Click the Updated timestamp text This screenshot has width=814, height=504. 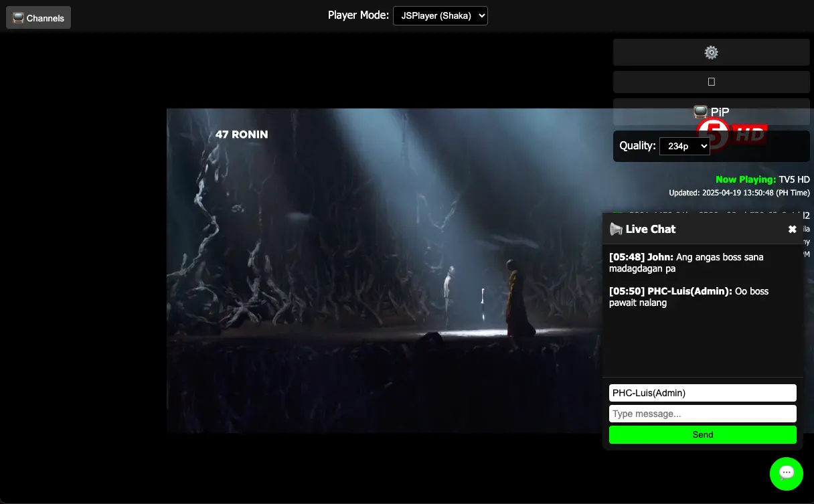click(x=739, y=193)
